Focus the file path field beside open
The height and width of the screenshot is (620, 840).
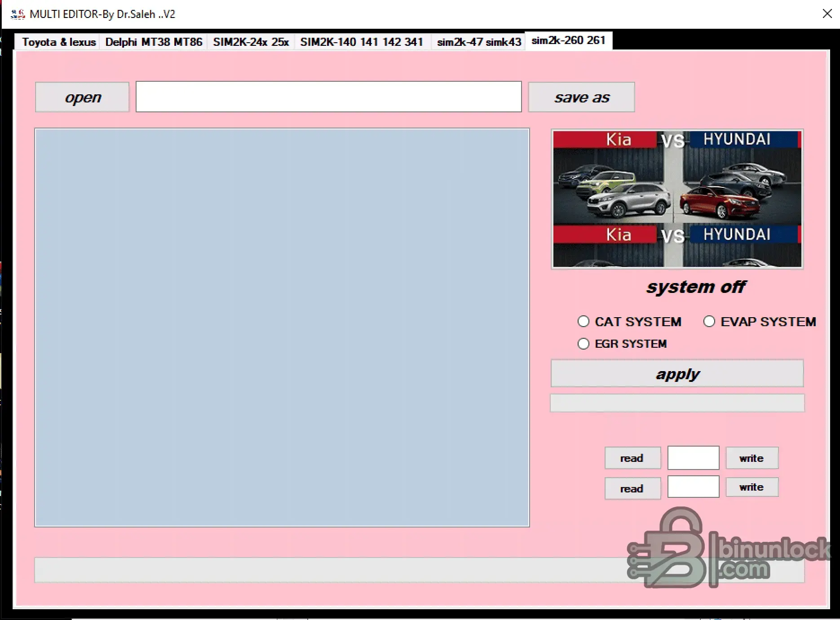[329, 97]
